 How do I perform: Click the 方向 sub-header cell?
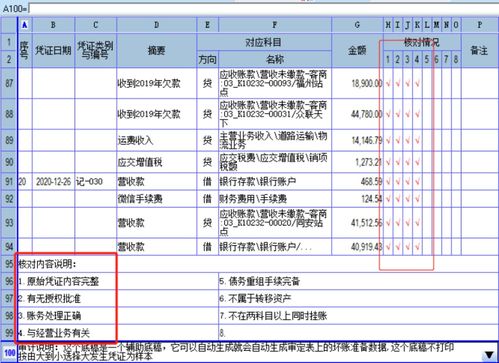[x=208, y=59]
